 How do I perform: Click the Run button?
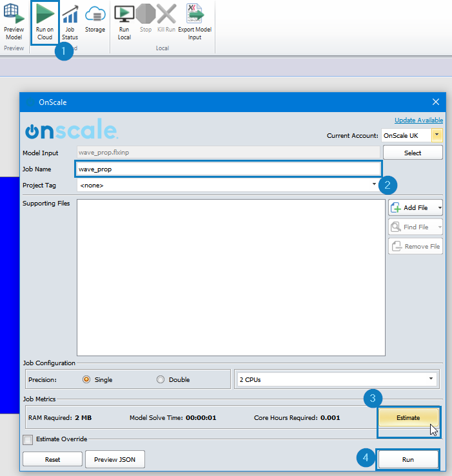pos(408,460)
